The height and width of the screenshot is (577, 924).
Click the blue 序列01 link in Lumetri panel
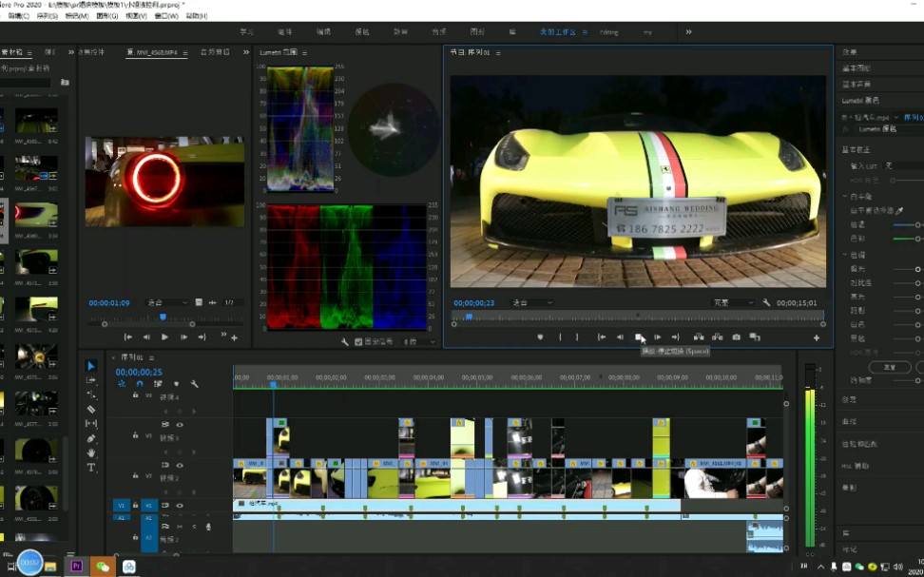pos(914,118)
